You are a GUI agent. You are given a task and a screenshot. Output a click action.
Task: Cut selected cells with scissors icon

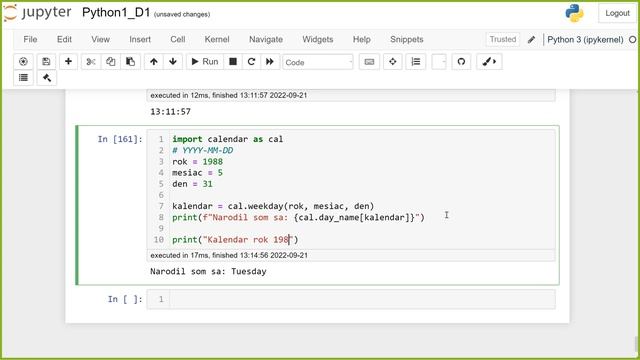pos(91,62)
